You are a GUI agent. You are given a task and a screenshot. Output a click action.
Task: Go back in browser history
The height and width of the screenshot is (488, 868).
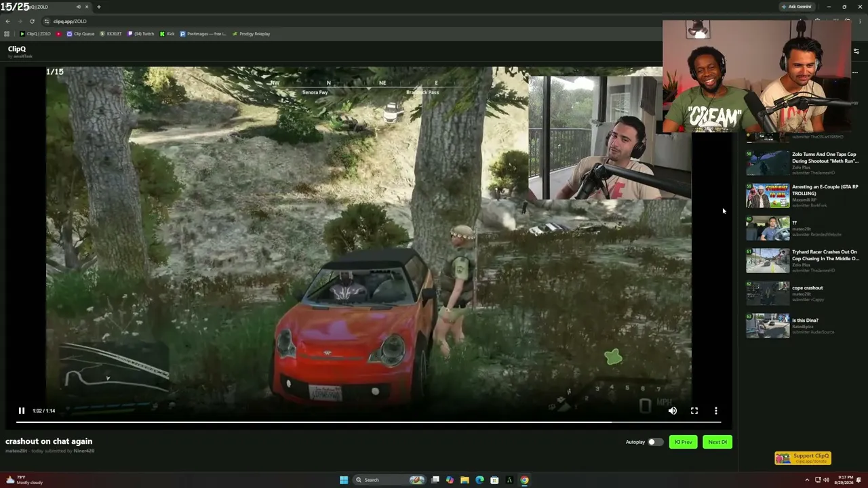coord(8,21)
